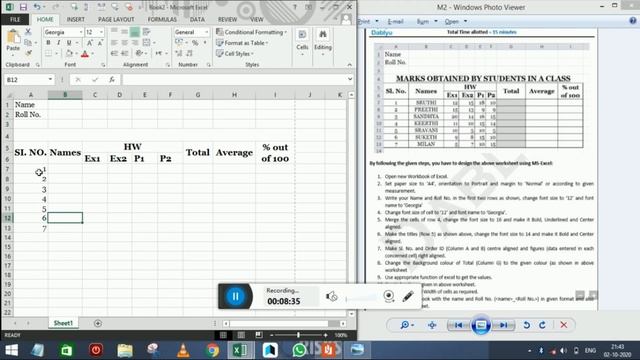Image resolution: width=640 pixels, height=360 pixels.
Task: Rotate photo clockwise in Photo Viewer
Action: tap(542, 325)
